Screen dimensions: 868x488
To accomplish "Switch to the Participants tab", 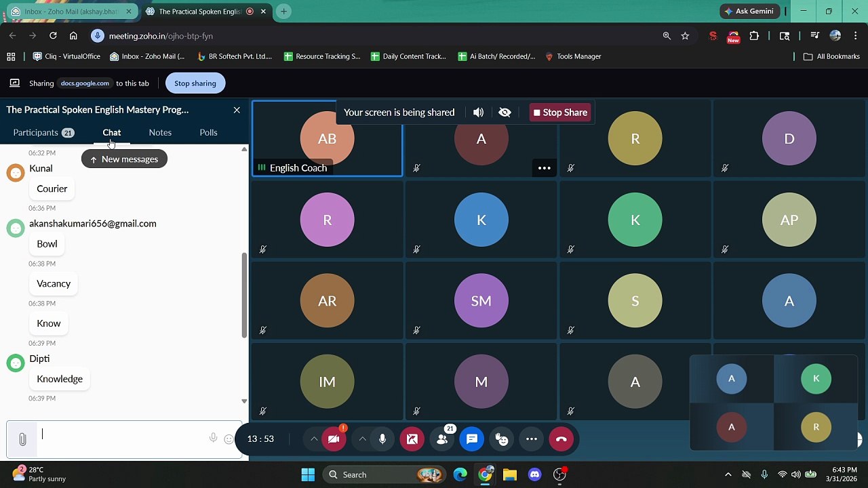I will pyautogui.click(x=43, y=132).
